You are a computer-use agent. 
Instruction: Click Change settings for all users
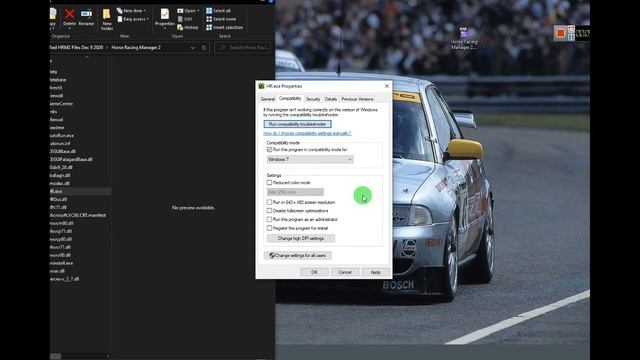pos(298,256)
